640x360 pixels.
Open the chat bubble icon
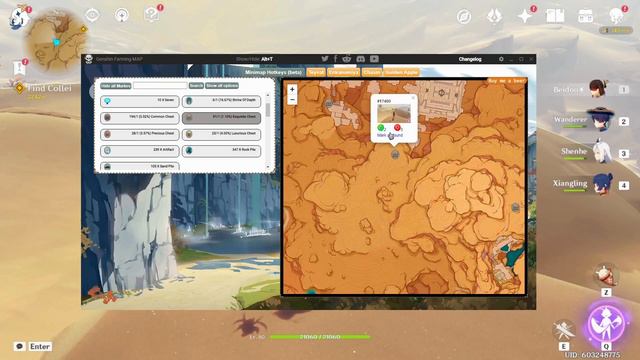[19, 347]
